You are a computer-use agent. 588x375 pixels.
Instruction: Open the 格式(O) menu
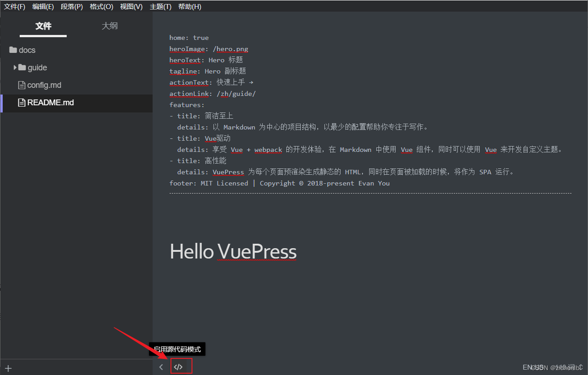click(x=102, y=7)
